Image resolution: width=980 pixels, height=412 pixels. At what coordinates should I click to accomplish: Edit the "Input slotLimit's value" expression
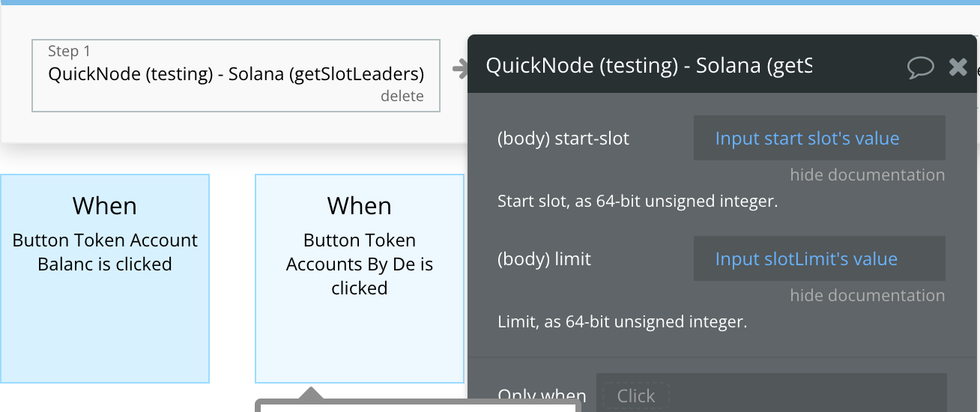[820, 258]
